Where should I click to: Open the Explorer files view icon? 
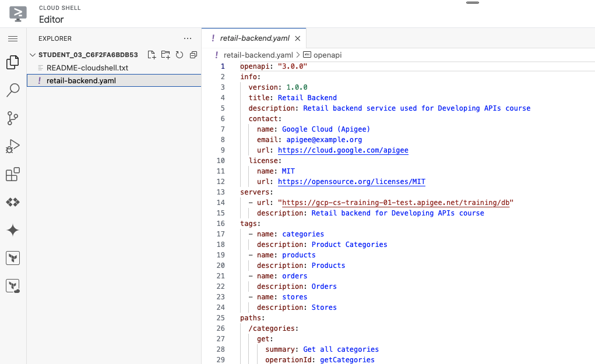[13, 62]
